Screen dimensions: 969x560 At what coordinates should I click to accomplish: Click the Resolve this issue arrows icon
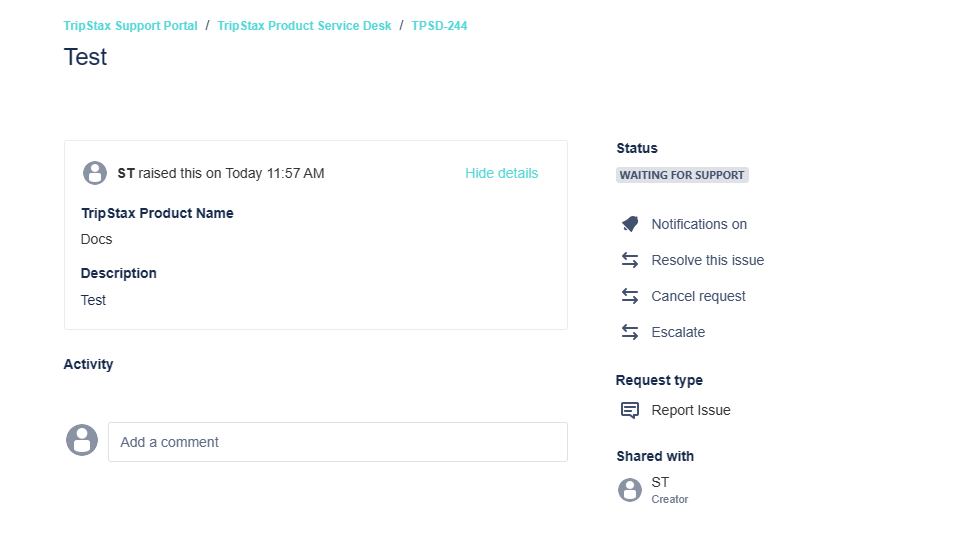click(x=630, y=260)
